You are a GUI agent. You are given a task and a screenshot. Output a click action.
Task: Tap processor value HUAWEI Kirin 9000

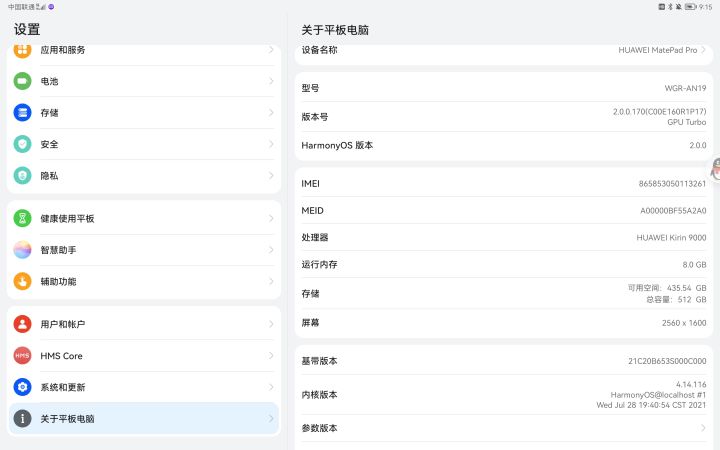tap(671, 237)
